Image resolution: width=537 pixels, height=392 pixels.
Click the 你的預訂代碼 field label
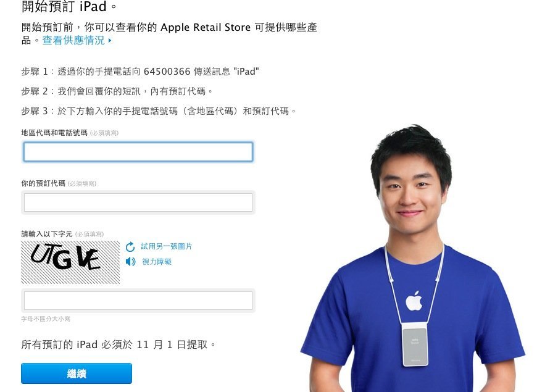[x=43, y=183]
